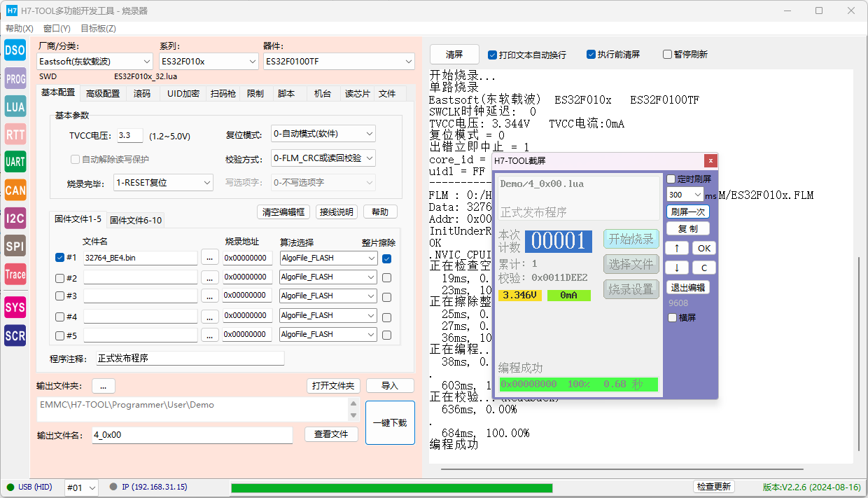Open the 窗口(Y) menu
This screenshot has height=498, width=868.
(57, 29)
